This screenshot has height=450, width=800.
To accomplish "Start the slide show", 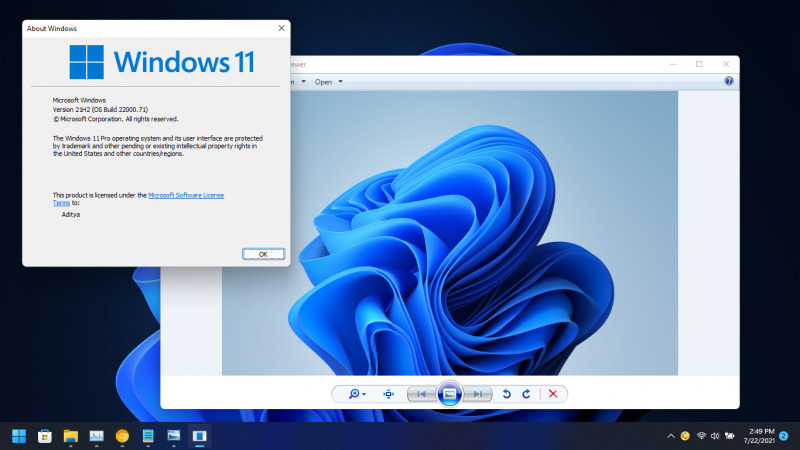I will [449, 394].
